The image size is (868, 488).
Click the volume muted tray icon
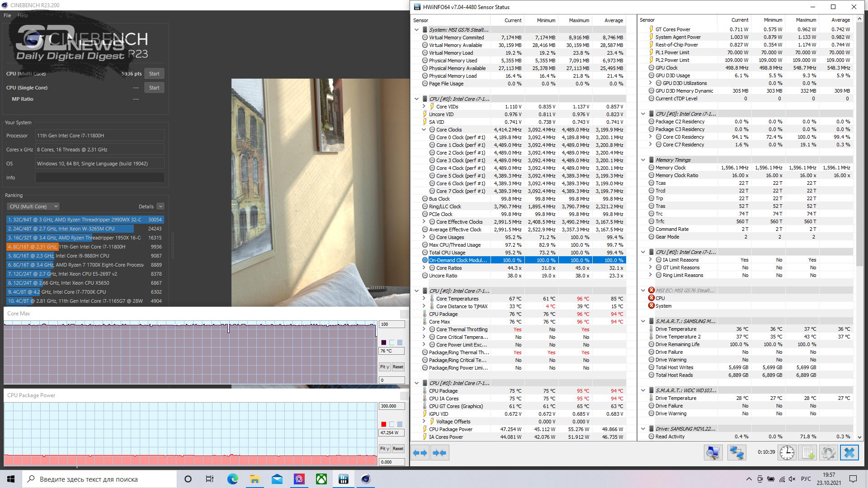[792, 479]
